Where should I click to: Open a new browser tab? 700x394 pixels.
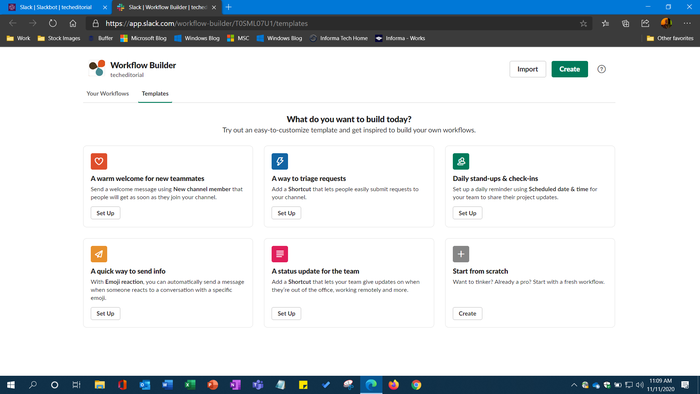pos(229,7)
